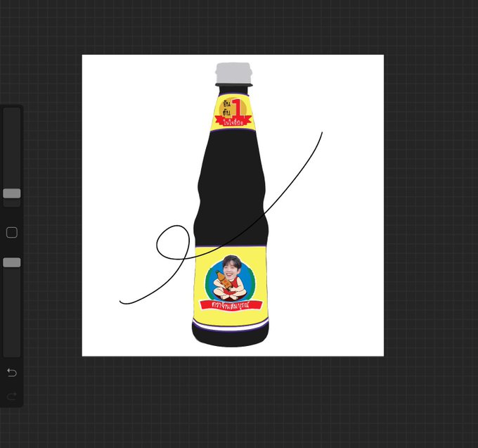This screenshot has height=448, width=478.
Task: Click the bottle artwork on the canvas
Action: coord(231,205)
